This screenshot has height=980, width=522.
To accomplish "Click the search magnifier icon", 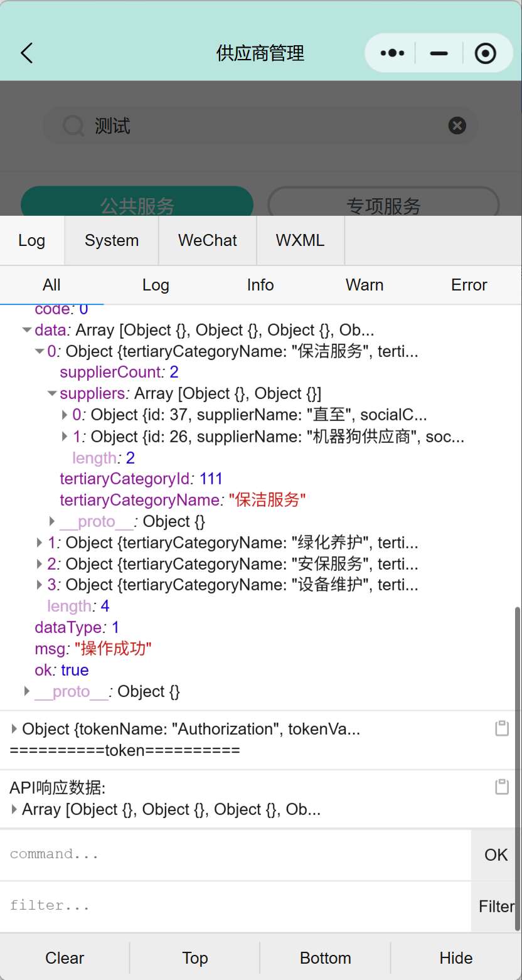I will click(73, 126).
